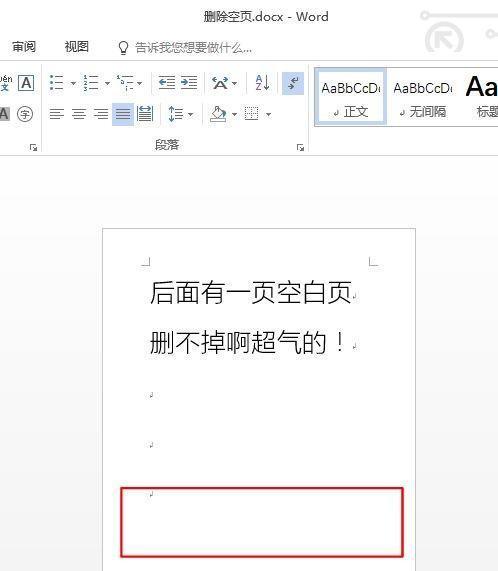The image size is (498, 571).
Task: Toggle justify text alignment
Action: [x=123, y=114]
